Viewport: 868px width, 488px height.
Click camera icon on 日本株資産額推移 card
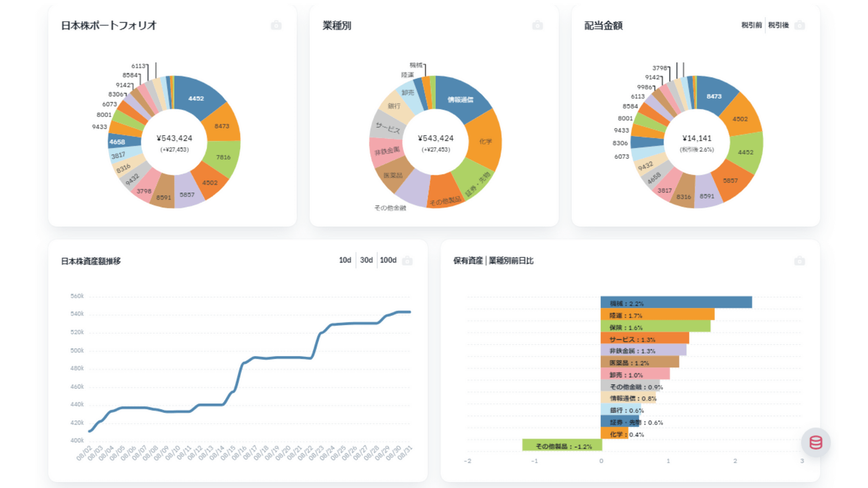(x=407, y=261)
